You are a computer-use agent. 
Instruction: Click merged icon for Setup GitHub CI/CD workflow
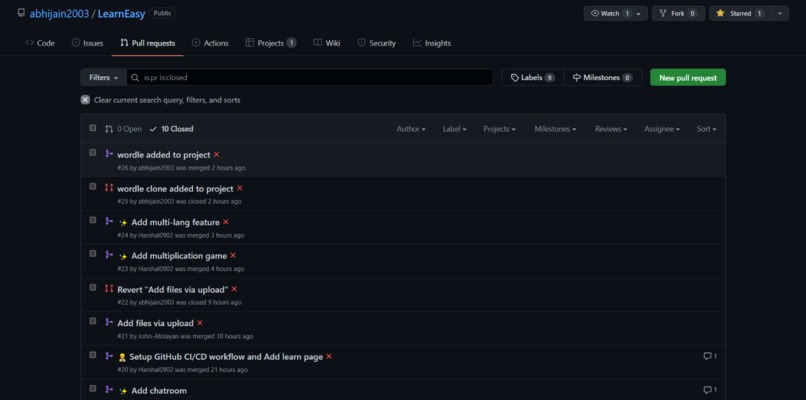tap(108, 355)
